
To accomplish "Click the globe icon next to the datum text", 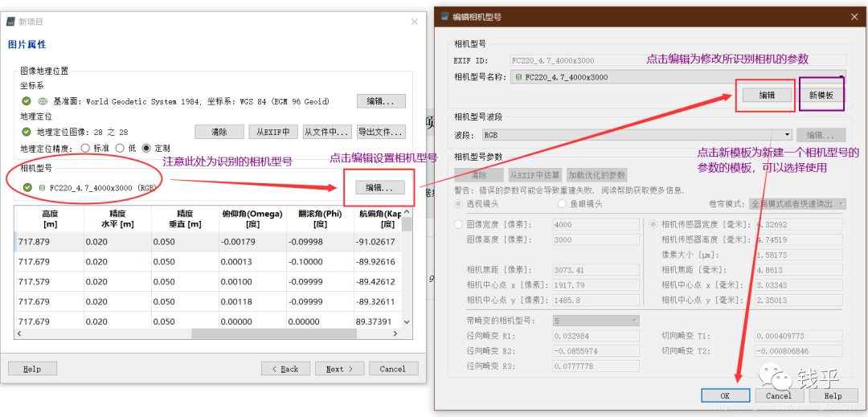I will tap(43, 101).
